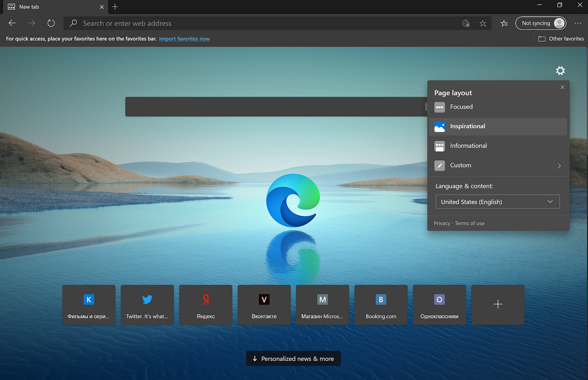Select the Informational layout option
588x380 pixels.
tap(498, 146)
